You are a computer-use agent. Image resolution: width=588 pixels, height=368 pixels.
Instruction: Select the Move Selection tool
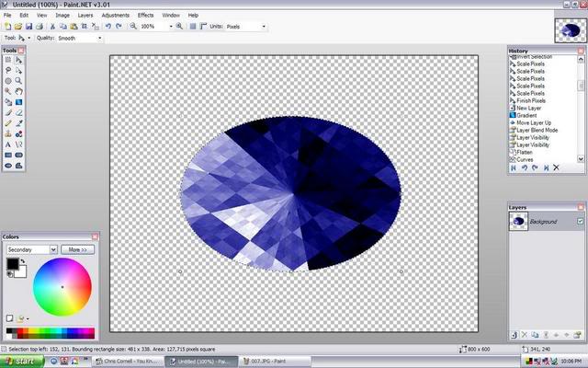coord(18,70)
